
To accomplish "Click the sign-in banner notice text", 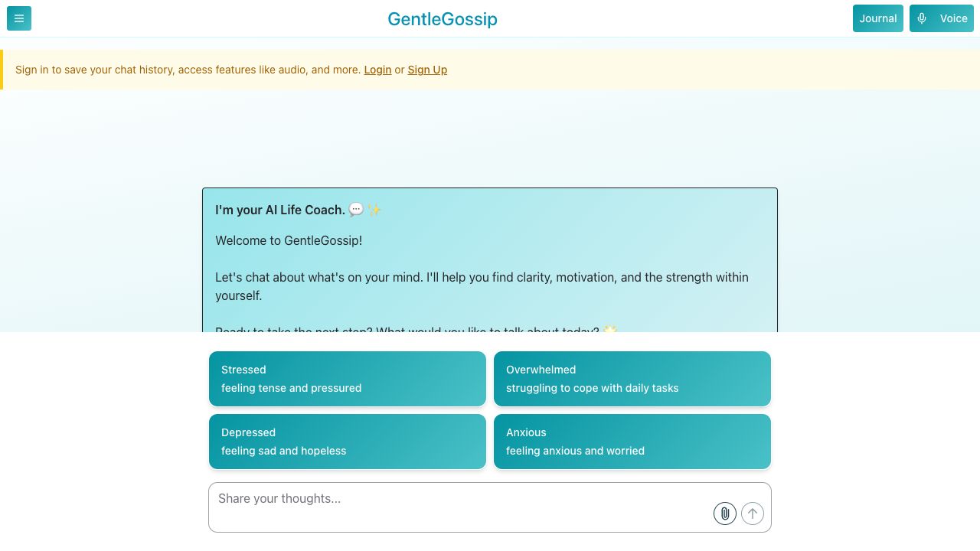I will [188, 70].
